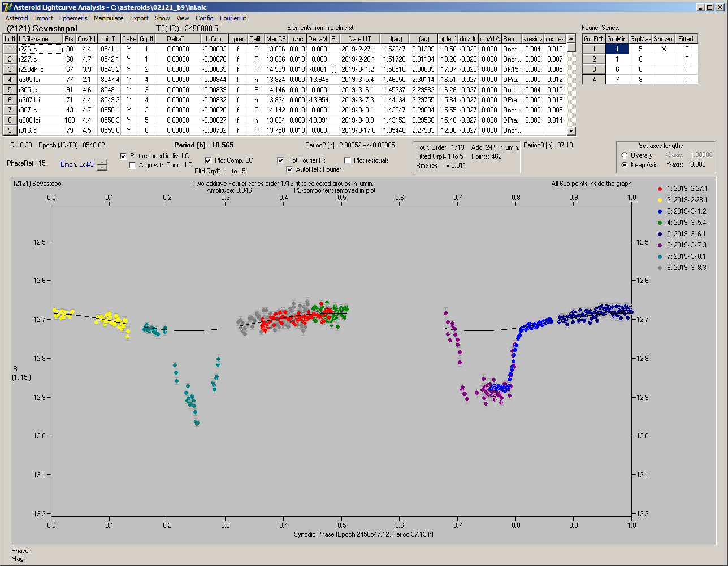Click the MagCS column header
This screenshot has width=728, height=566.
pyautogui.click(x=276, y=39)
